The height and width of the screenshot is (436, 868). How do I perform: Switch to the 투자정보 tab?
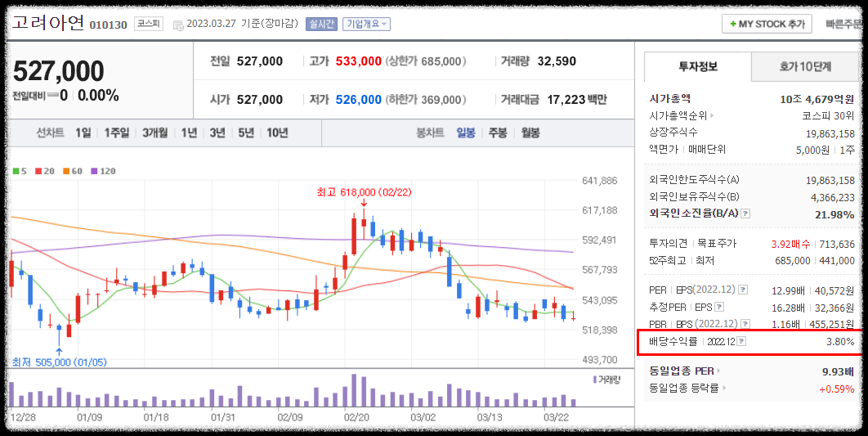[x=698, y=66]
